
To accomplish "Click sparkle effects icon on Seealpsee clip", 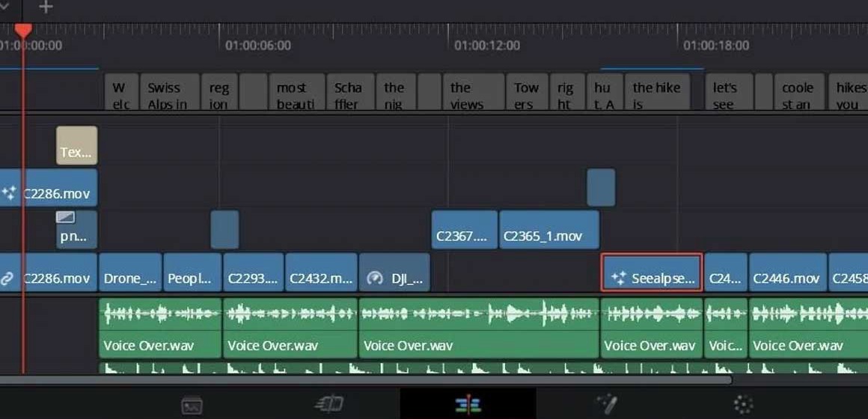I will [x=618, y=278].
